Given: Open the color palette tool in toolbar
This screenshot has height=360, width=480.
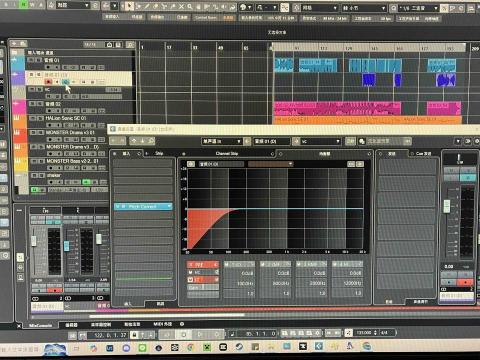Looking at the screenshot, I should coord(246,7).
